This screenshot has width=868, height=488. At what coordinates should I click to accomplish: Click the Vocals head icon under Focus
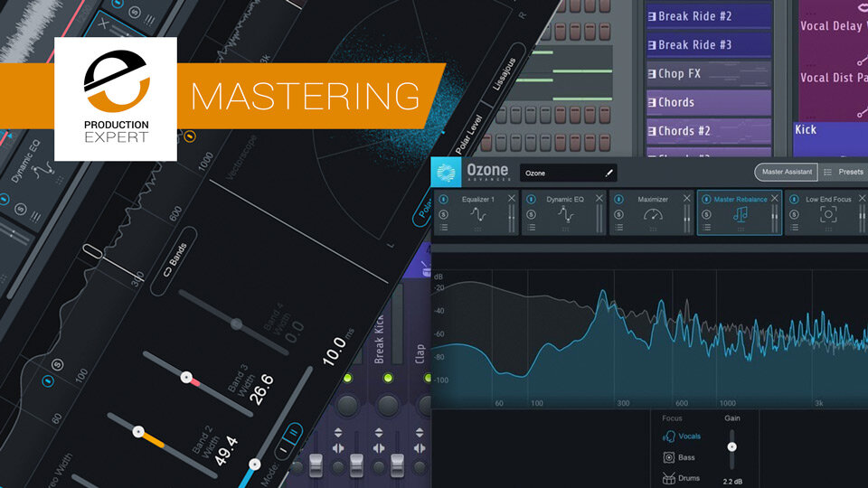pyautogui.click(x=669, y=436)
